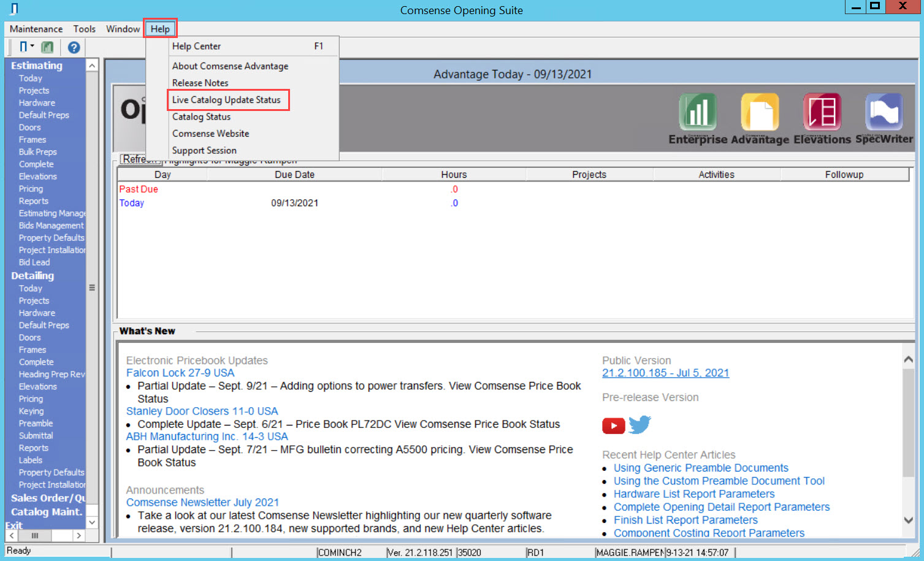
Task: Open the Twitter bird icon
Action: (x=640, y=424)
